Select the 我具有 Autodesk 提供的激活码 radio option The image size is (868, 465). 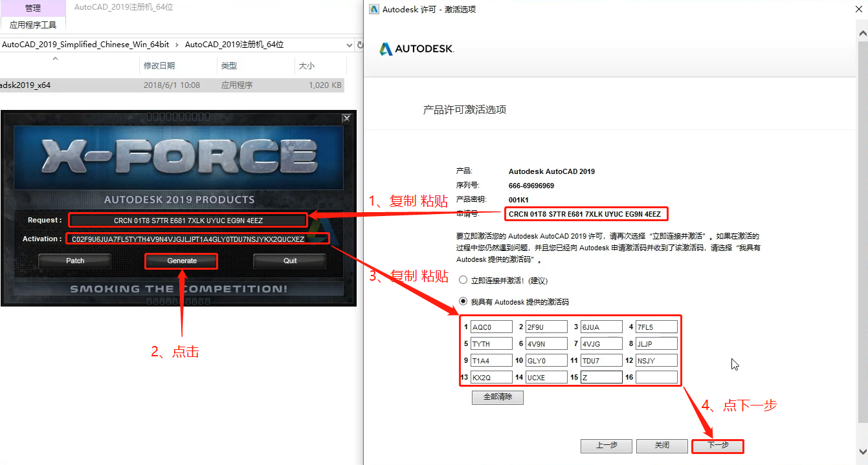pyautogui.click(x=462, y=301)
